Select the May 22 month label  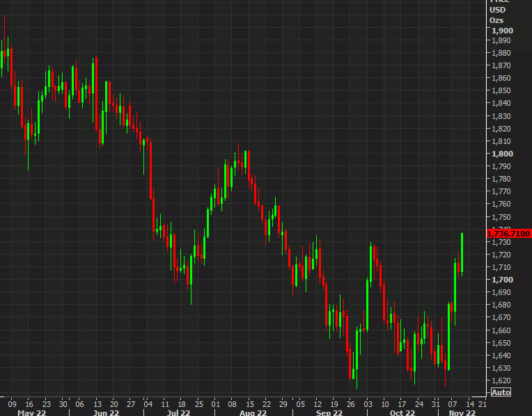[x=32, y=413]
